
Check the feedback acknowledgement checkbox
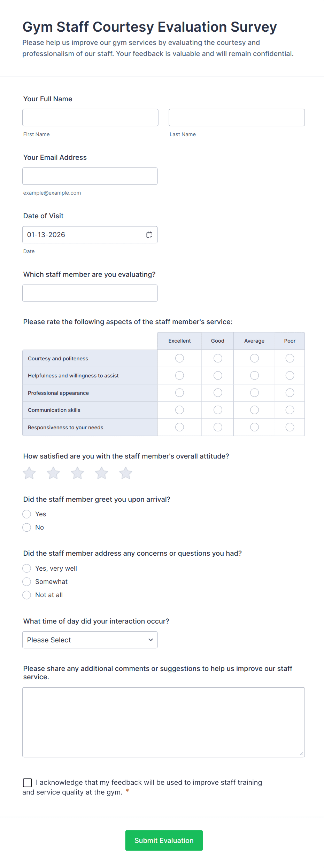click(x=28, y=782)
